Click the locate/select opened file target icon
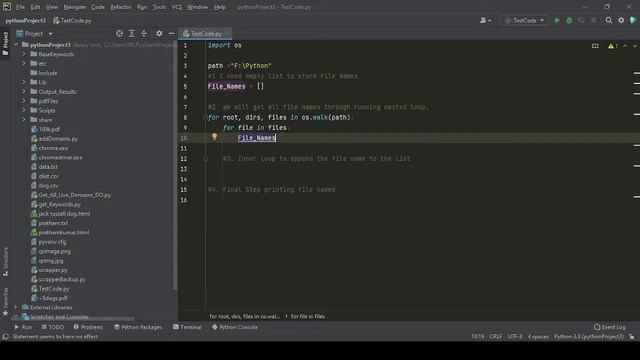Screen dimensions: 640x360 [x=119, y=33]
